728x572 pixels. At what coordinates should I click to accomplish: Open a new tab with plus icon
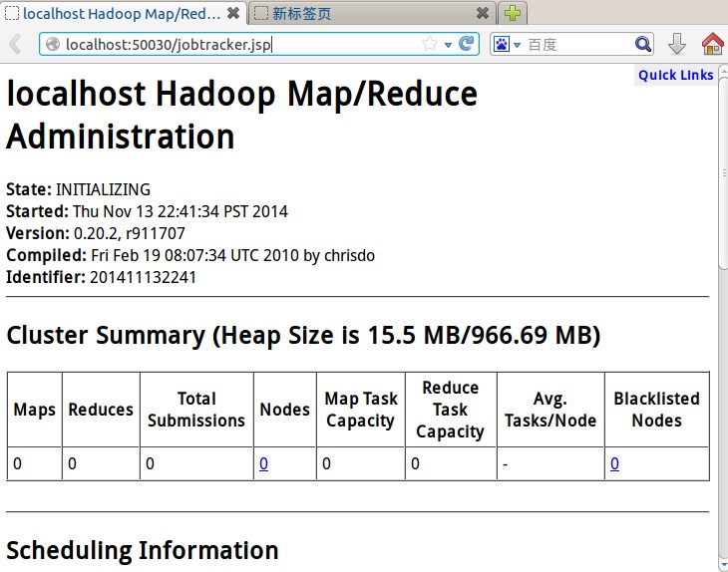(513, 13)
